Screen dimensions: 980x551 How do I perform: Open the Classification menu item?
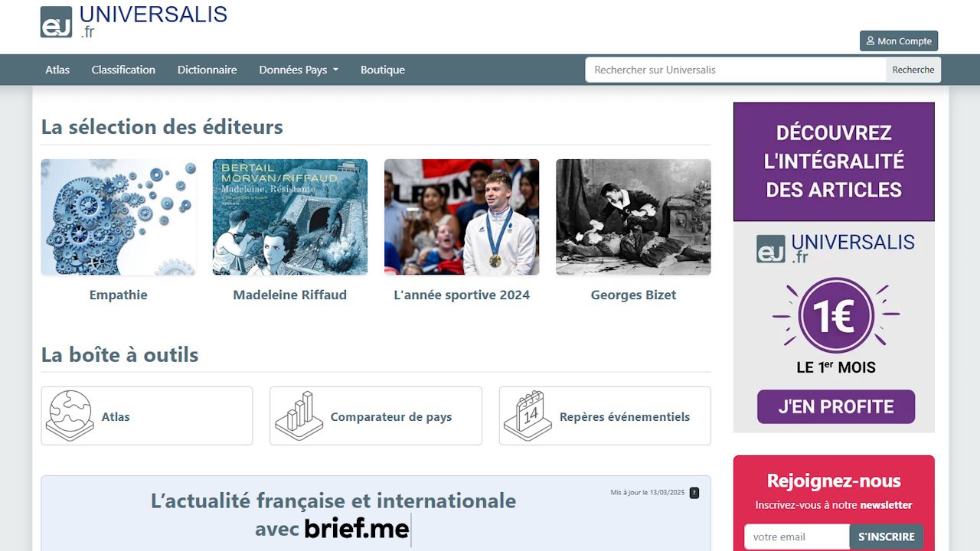pyautogui.click(x=123, y=70)
